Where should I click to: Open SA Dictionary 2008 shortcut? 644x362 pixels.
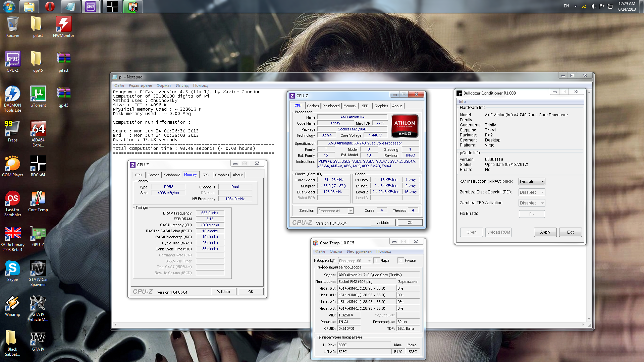13,238
